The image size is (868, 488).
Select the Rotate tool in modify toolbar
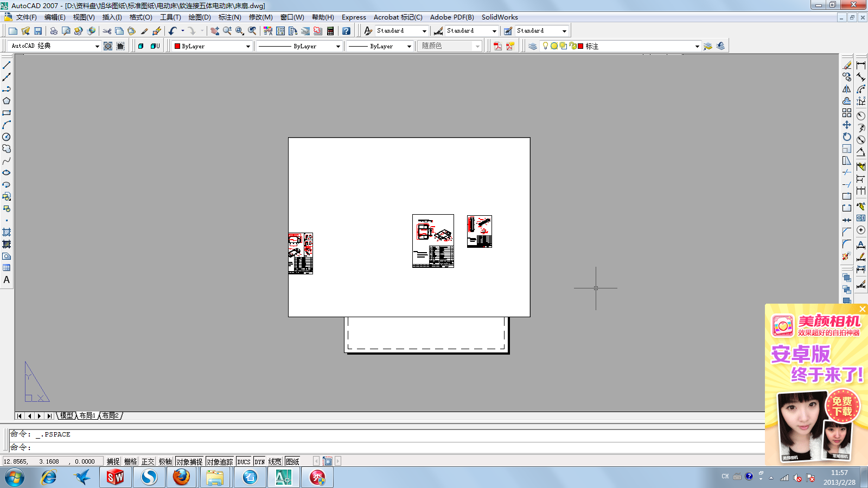(847, 137)
